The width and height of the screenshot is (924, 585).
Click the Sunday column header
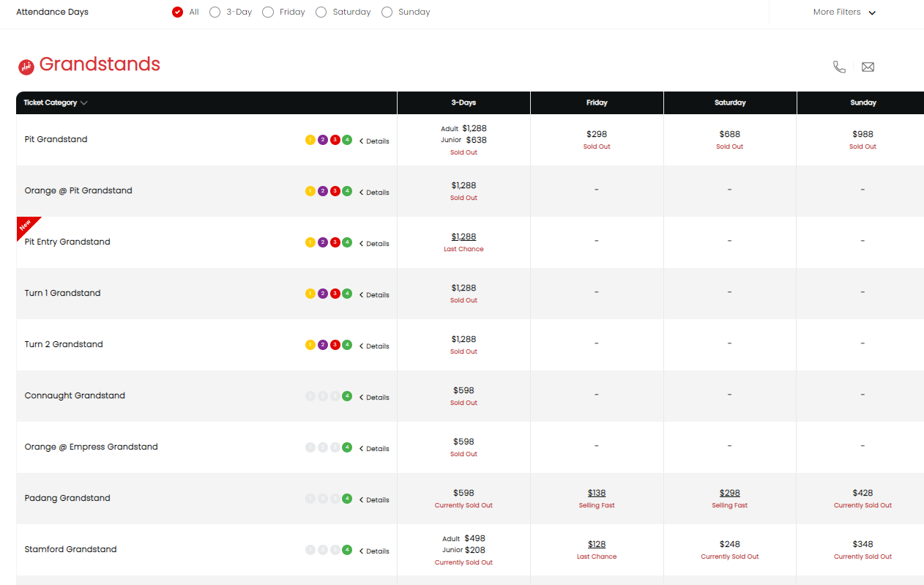click(861, 103)
